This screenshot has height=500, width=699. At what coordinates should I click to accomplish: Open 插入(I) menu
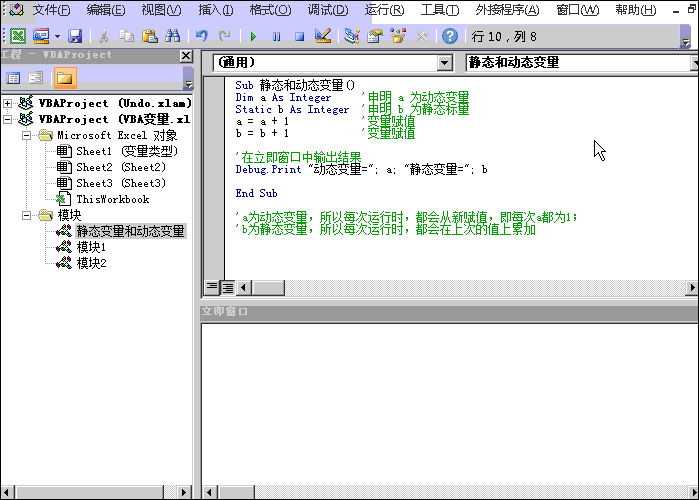pos(216,10)
